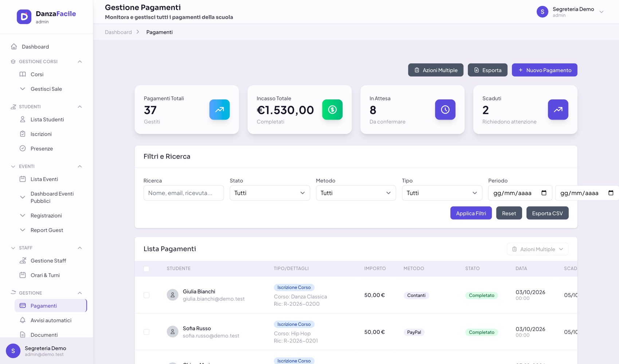Click the DanzaFacile logo icon
Screen dimensions: 619x364
click(x=24, y=17)
